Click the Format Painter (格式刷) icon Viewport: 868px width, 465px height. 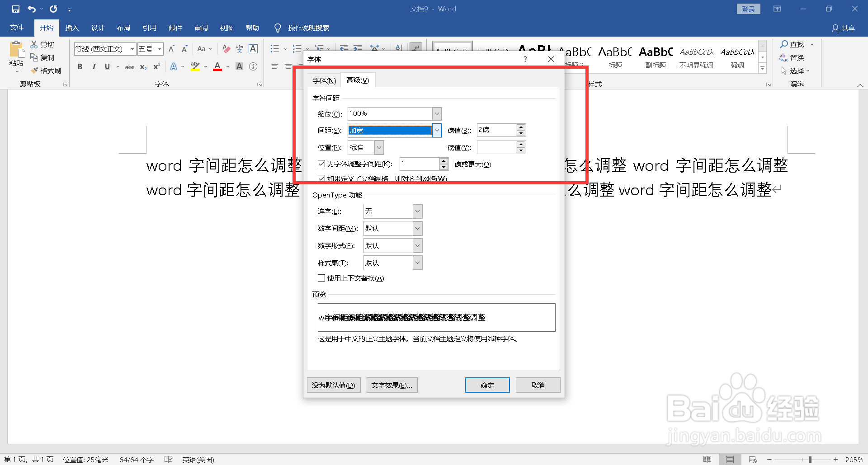pyautogui.click(x=34, y=70)
